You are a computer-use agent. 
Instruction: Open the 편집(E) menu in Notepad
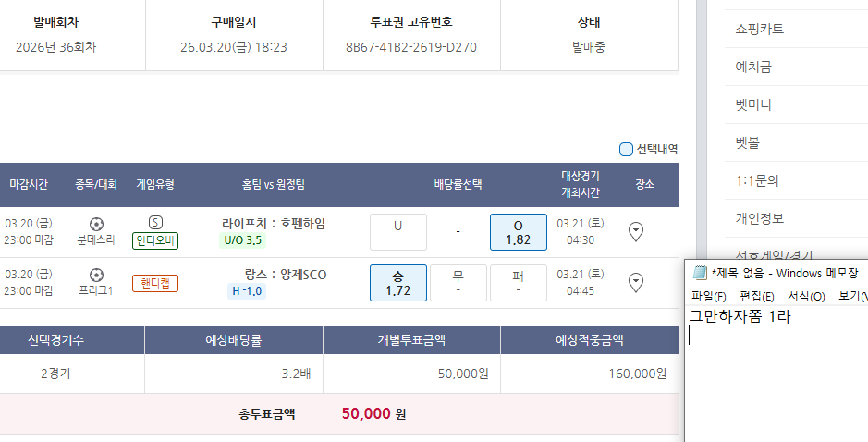[756, 296]
